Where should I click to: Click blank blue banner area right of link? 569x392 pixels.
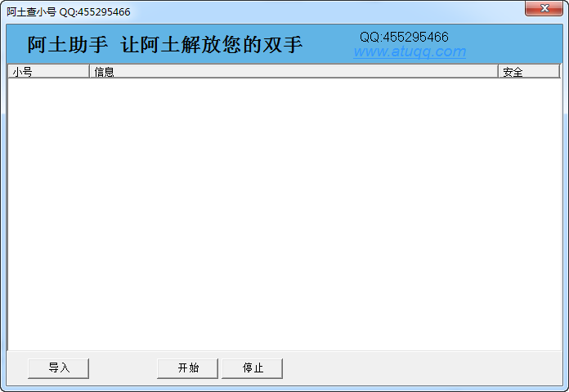513,44
